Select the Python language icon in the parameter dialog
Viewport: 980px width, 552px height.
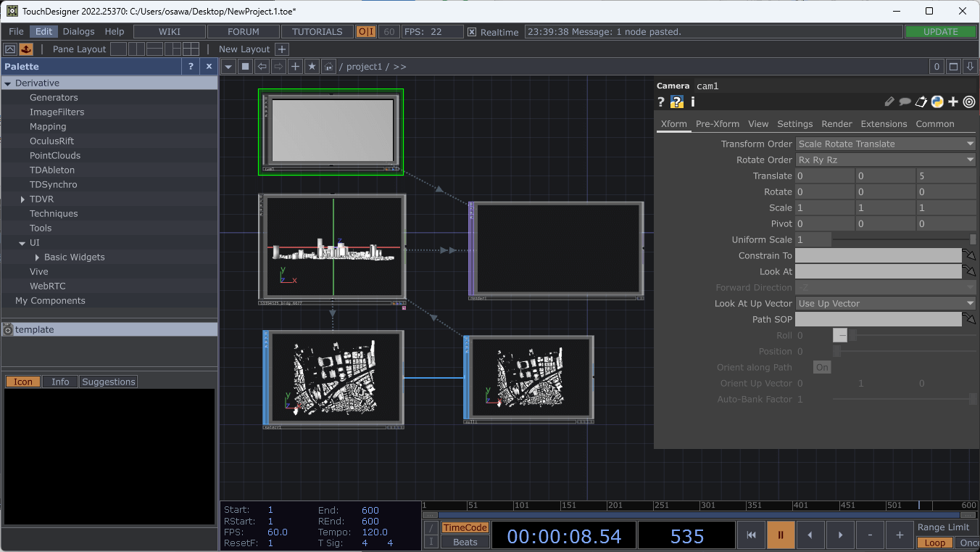936,102
